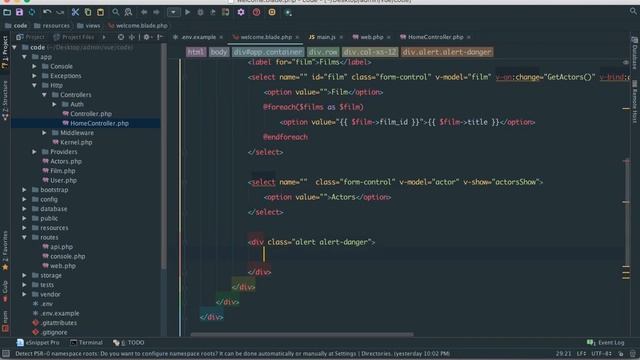Click the body breadcrumb tag

[x=219, y=52]
